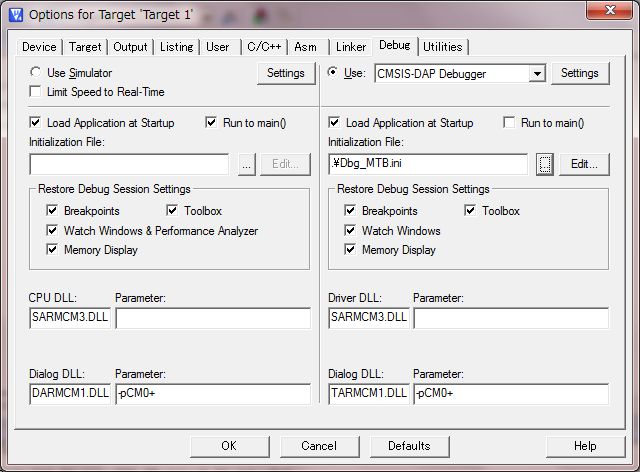The height and width of the screenshot is (472, 640).
Task: Browse for the simulator initialization file
Action: 246,164
